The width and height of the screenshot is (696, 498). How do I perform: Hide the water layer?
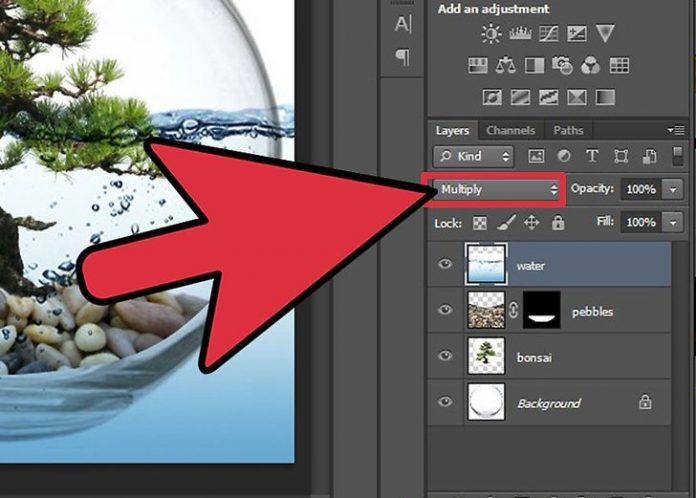tap(445, 265)
